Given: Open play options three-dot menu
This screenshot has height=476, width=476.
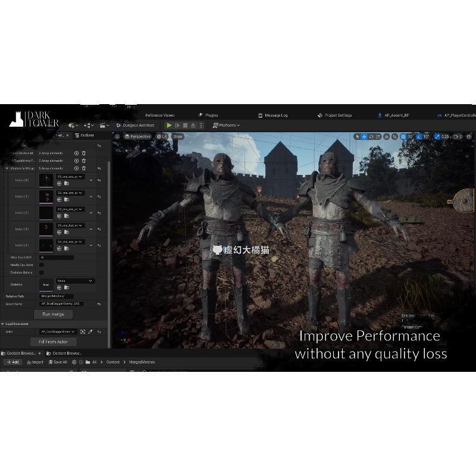Looking at the screenshot, I should pyautogui.click(x=201, y=125).
